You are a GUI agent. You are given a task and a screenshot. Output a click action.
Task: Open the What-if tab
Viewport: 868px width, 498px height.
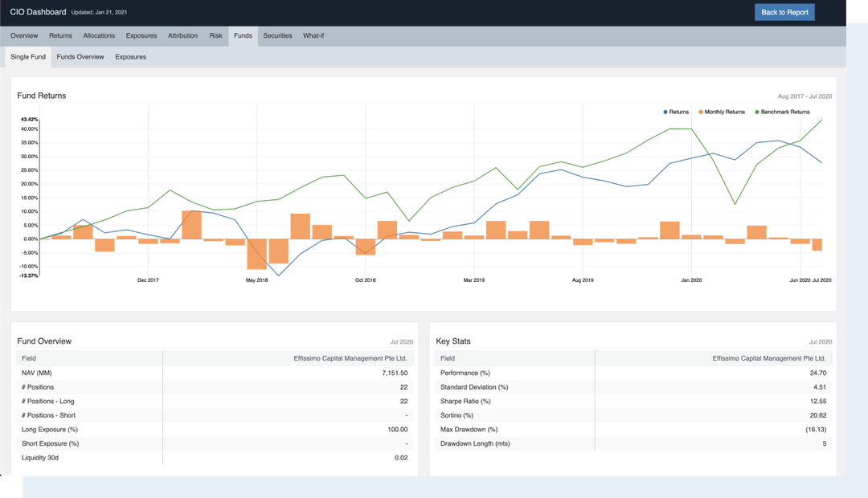(313, 35)
